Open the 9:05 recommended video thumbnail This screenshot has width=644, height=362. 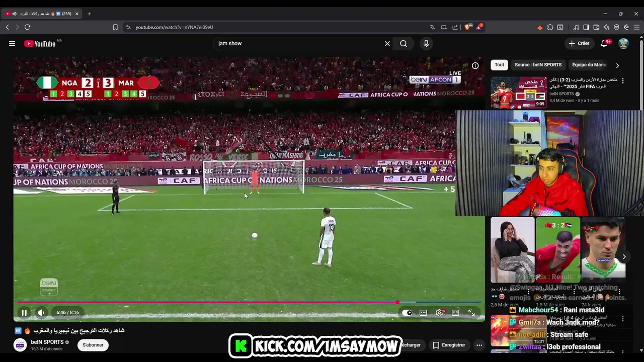[519, 93]
